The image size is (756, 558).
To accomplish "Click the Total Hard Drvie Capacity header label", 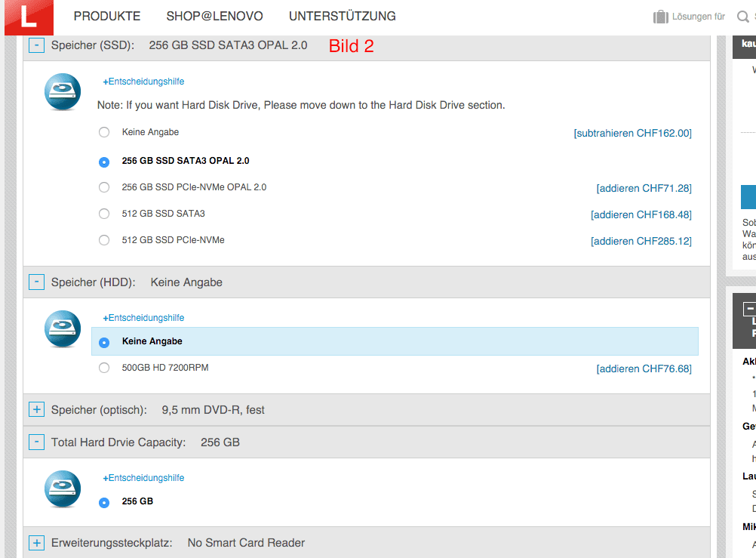I will pos(118,442).
